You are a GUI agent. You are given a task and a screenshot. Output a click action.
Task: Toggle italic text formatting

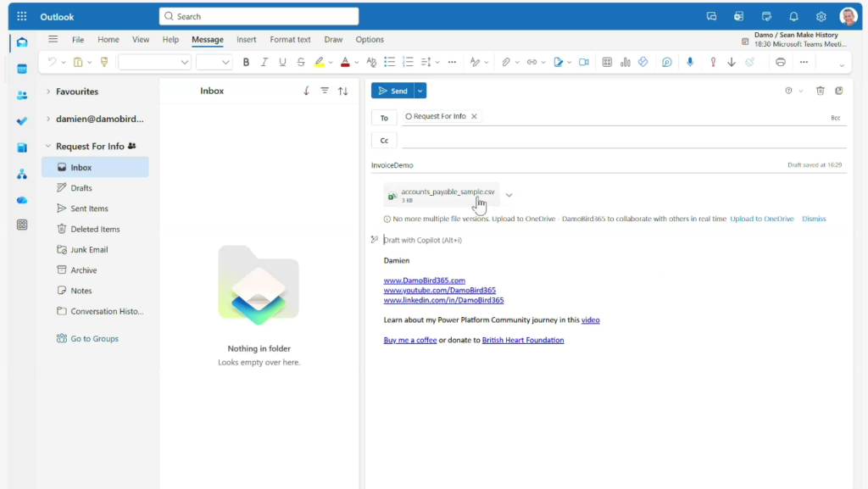pos(264,62)
